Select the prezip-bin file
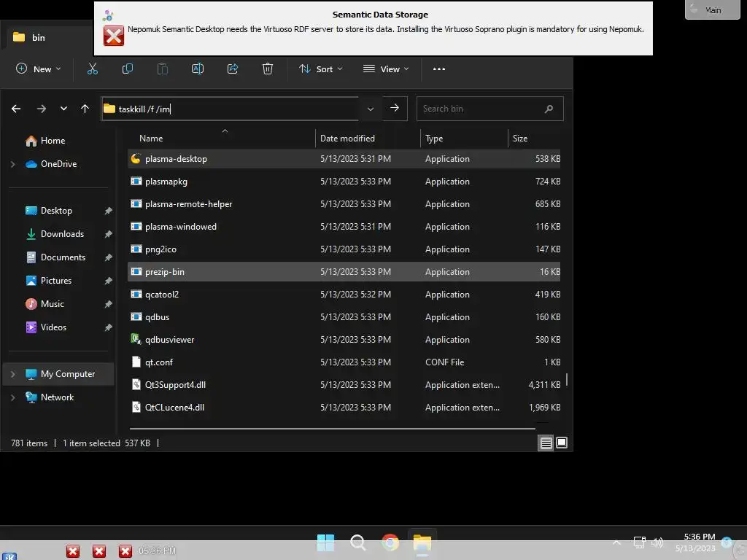The height and width of the screenshot is (560, 747). tap(344, 272)
